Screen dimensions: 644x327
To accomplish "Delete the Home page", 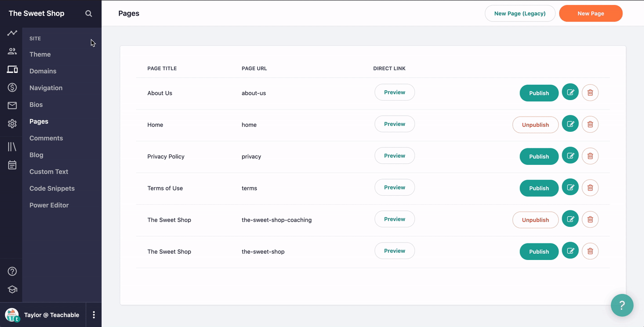I will (590, 124).
